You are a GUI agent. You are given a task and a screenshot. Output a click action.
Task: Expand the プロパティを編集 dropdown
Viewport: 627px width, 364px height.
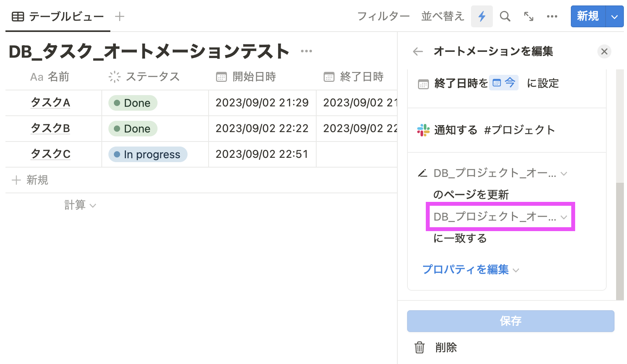[471, 269]
